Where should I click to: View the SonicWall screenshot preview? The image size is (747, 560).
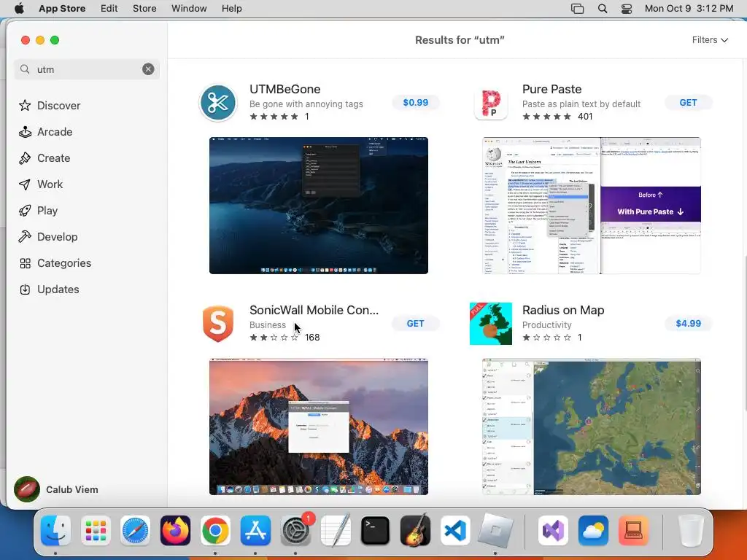click(319, 427)
